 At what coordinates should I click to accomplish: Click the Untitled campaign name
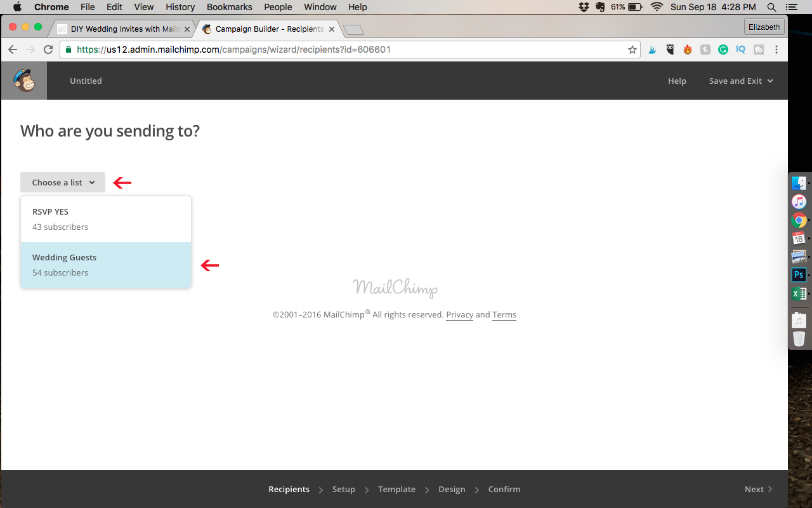click(x=86, y=81)
